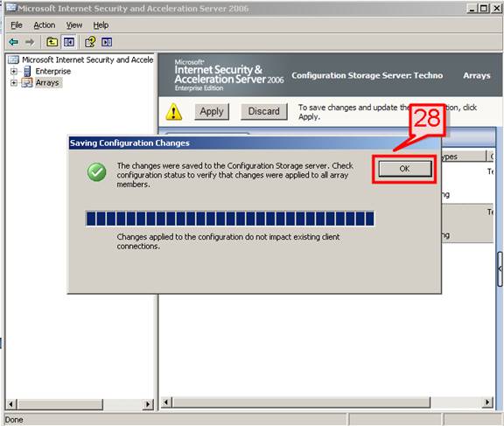Screen dimensions: 504x426
Task: Click the Internet Security & Acceleration Server logo
Action: coord(229,75)
